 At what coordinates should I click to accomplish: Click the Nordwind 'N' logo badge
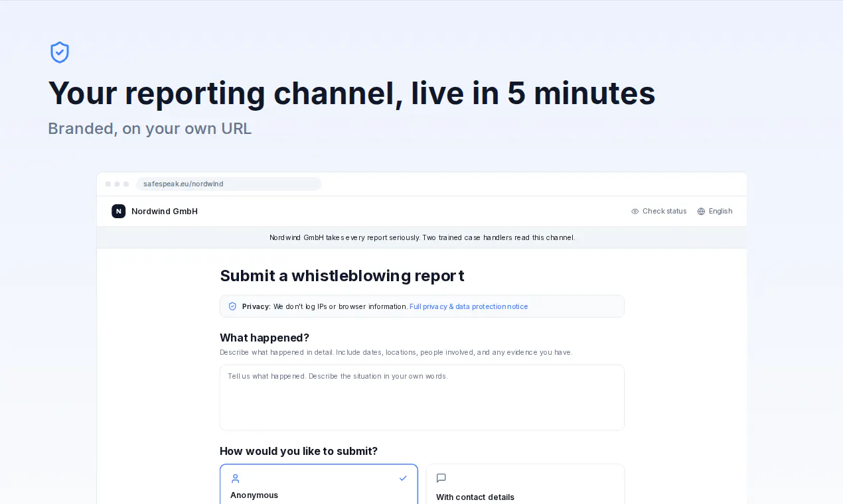click(x=118, y=211)
